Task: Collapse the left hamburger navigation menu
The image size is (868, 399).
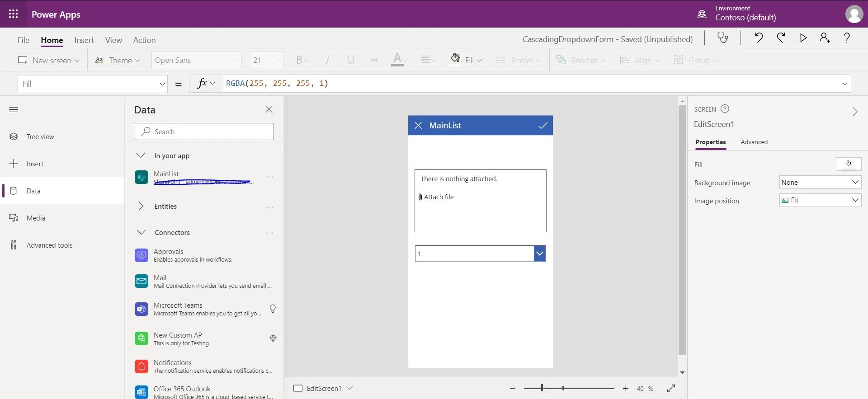Action: [14, 110]
